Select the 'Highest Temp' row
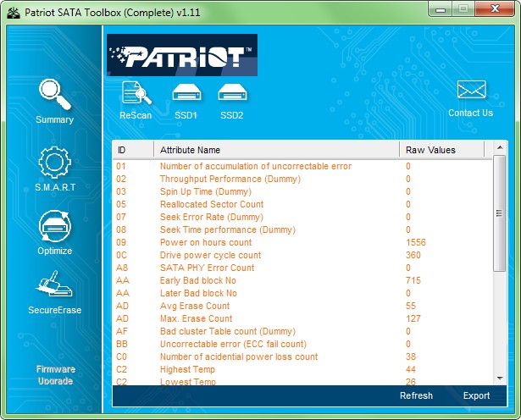The height and width of the screenshot is (420, 521). (x=302, y=369)
